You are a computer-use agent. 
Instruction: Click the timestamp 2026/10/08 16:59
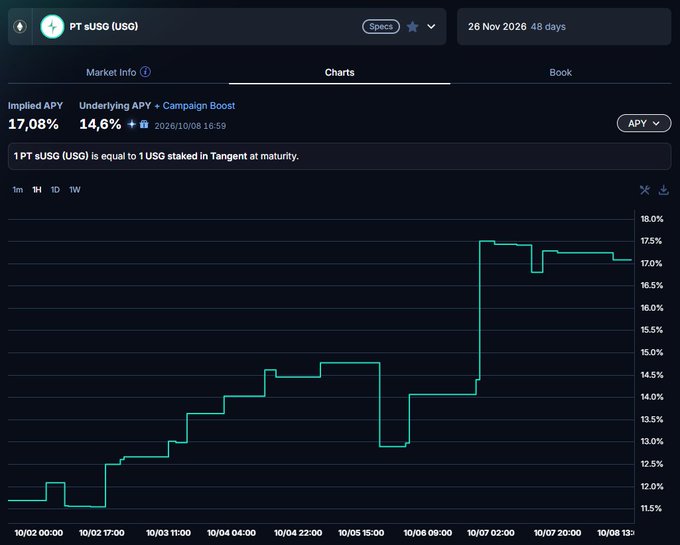coord(190,126)
